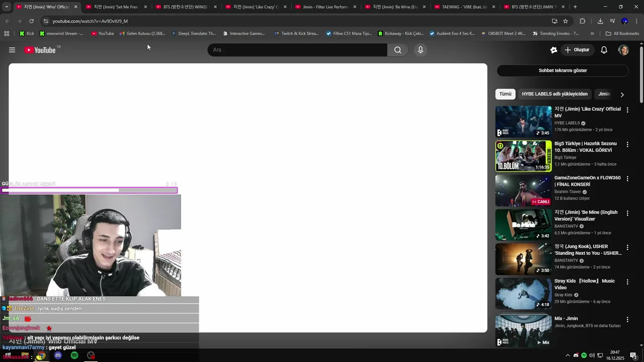
Task: Open the Stray Kids Hollow thumbnail
Action: (523, 294)
